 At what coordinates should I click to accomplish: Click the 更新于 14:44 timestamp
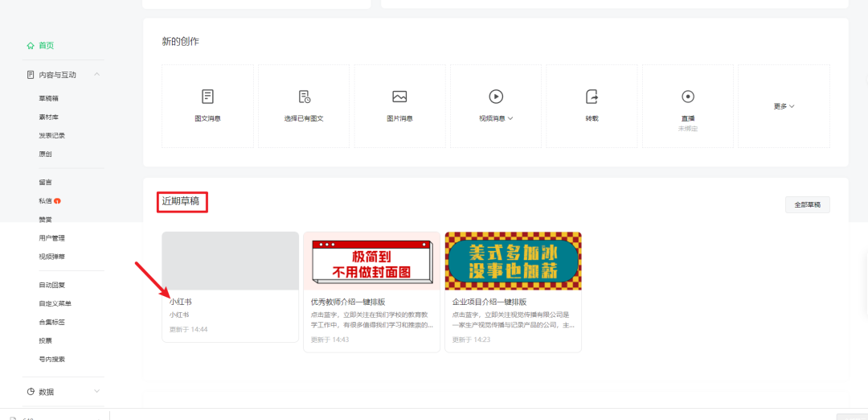coord(188,329)
